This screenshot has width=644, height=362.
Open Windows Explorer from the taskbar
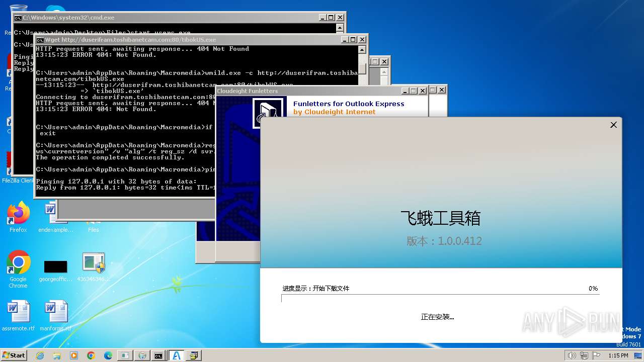(x=57, y=355)
